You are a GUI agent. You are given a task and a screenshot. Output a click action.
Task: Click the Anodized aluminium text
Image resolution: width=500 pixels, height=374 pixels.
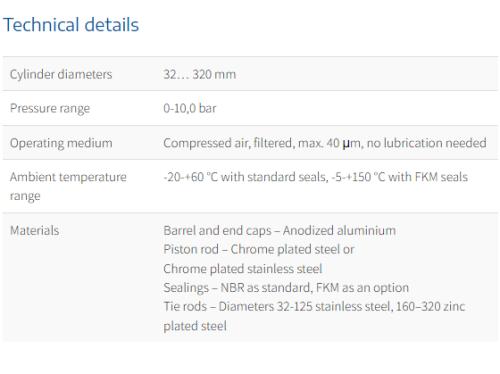pyautogui.click(x=339, y=231)
